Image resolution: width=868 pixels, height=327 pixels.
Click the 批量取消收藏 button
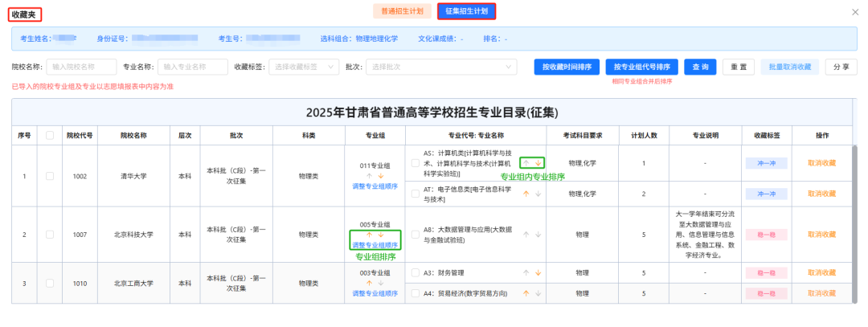790,67
